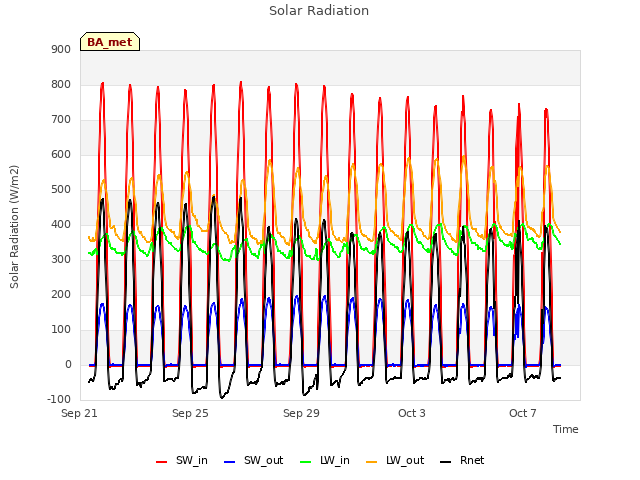The image size is (640, 480).
Task: Toggle the SW_out legend entry
Action: (253, 460)
